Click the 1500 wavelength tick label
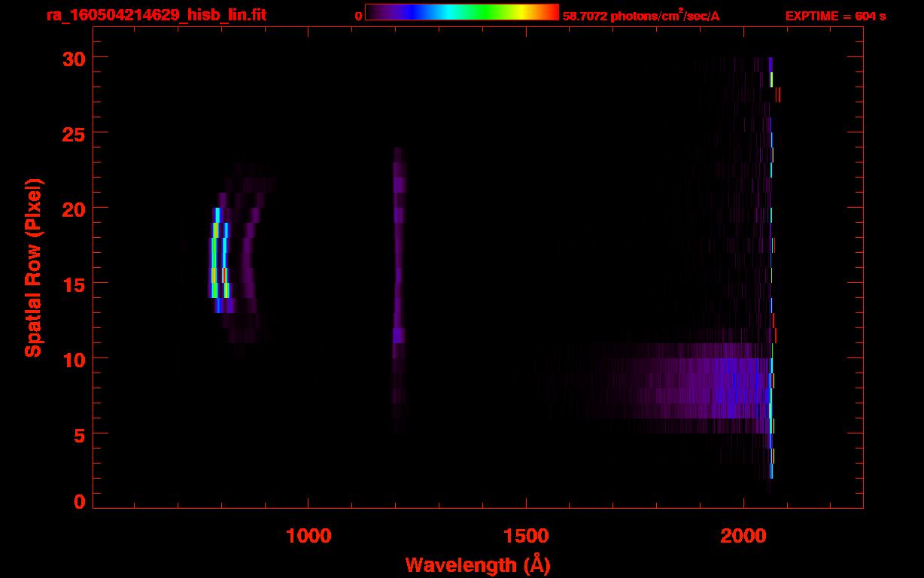This screenshot has width=924, height=578. click(x=526, y=536)
